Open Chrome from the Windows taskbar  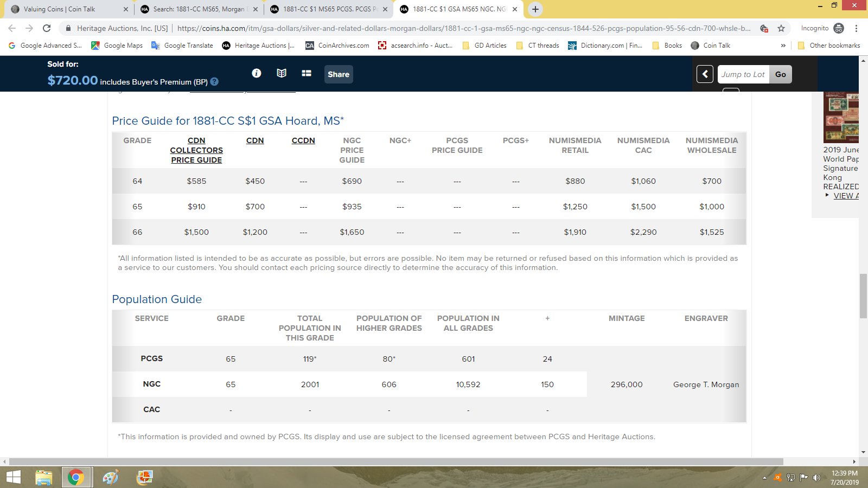click(76, 477)
